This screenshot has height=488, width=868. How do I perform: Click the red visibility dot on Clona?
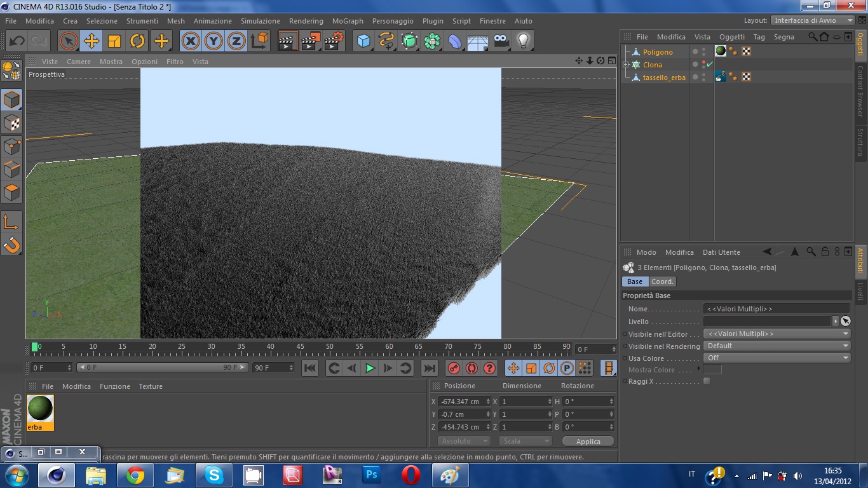click(x=703, y=62)
